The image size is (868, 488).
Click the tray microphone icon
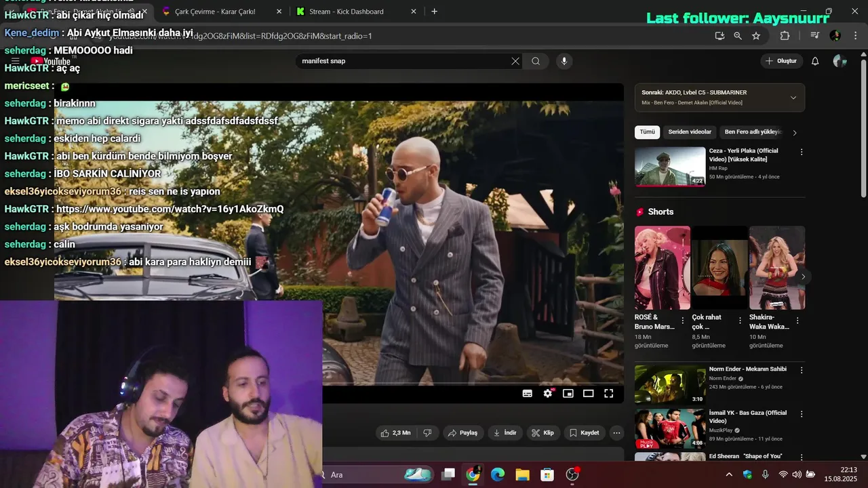pyautogui.click(x=766, y=474)
